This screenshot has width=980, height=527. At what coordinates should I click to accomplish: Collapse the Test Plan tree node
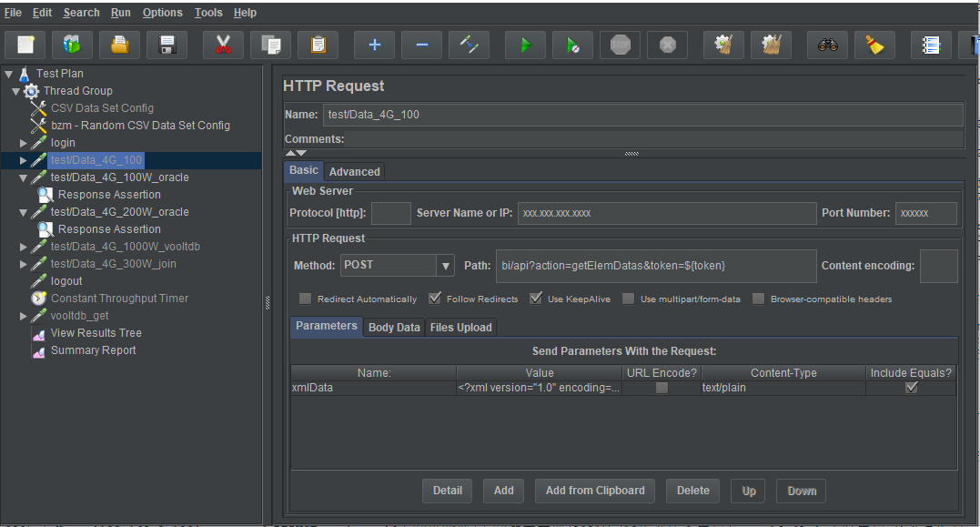[x=9, y=75]
